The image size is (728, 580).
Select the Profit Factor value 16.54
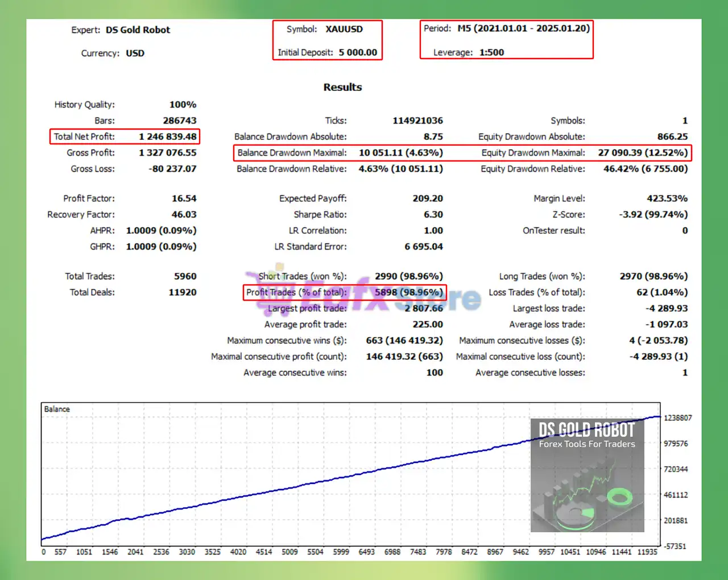184,198
